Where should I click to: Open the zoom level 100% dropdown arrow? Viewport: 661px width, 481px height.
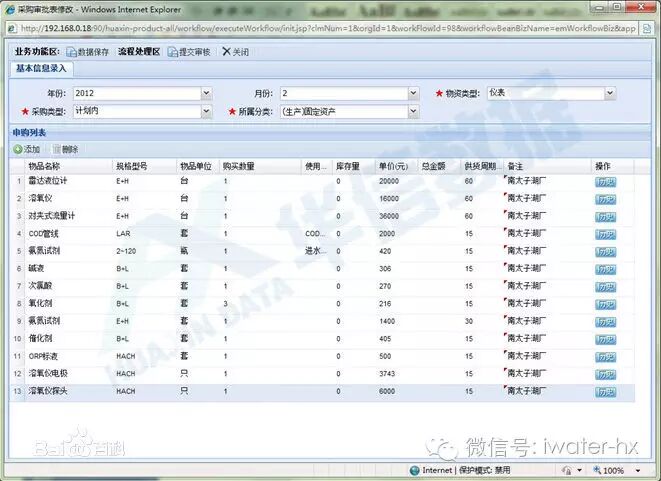[638, 470]
